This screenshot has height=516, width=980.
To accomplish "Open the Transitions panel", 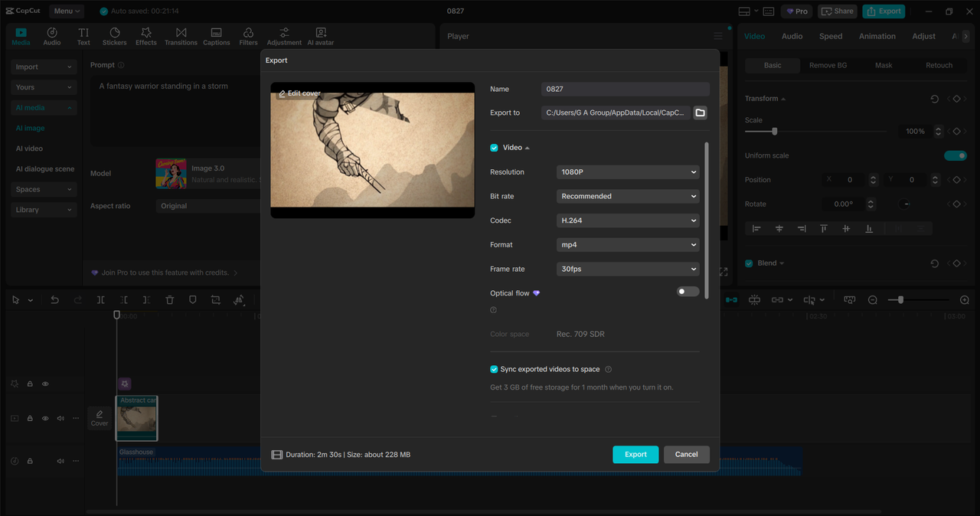I will 181,35.
